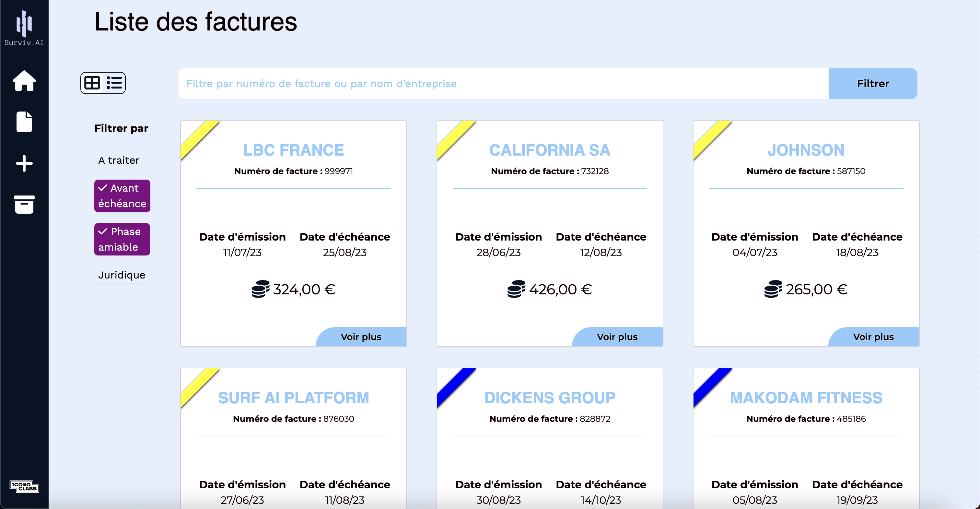Open Voir plus on California SA card
The height and width of the screenshot is (509, 980).
click(x=617, y=337)
